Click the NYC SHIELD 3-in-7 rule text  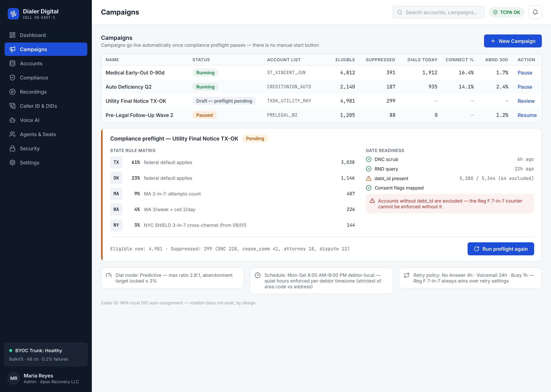point(195,225)
